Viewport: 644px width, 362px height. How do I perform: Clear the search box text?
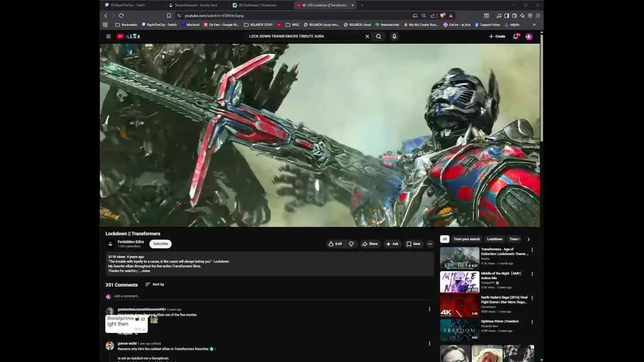[367, 36]
